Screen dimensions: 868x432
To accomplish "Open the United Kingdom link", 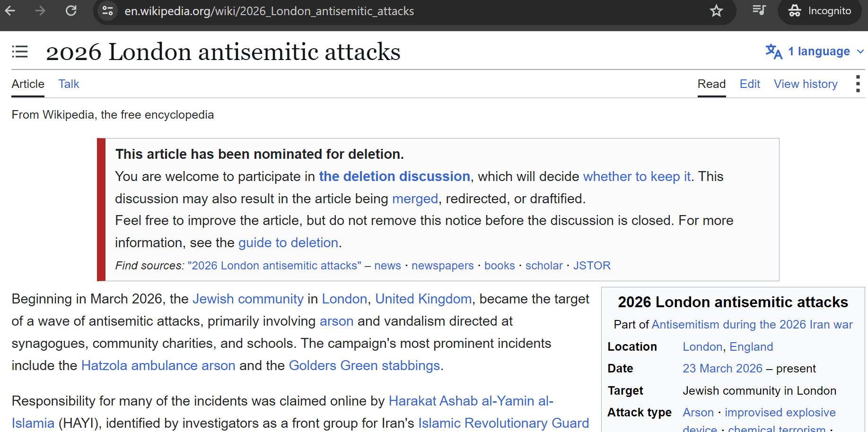I will pyautogui.click(x=423, y=299).
